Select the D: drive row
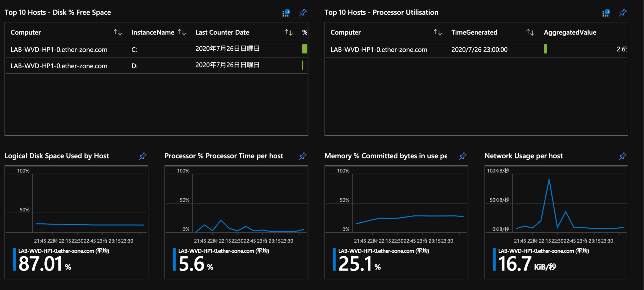 [x=134, y=66]
